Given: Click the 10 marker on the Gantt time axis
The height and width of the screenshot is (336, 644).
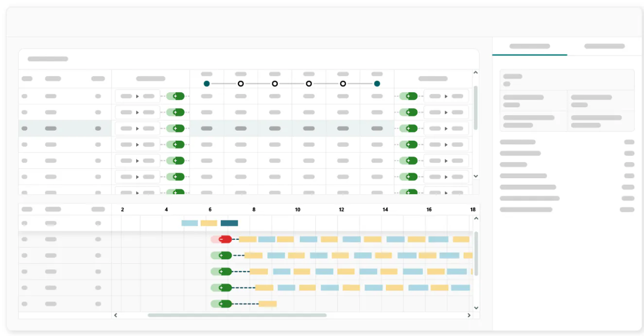Looking at the screenshot, I should point(297,210).
